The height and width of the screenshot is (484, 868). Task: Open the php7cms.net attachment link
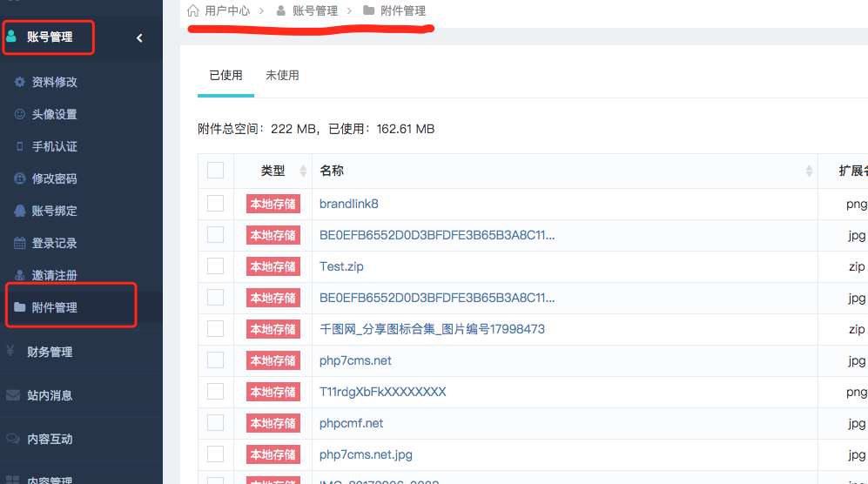pyautogui.click(x=355, y=360)
